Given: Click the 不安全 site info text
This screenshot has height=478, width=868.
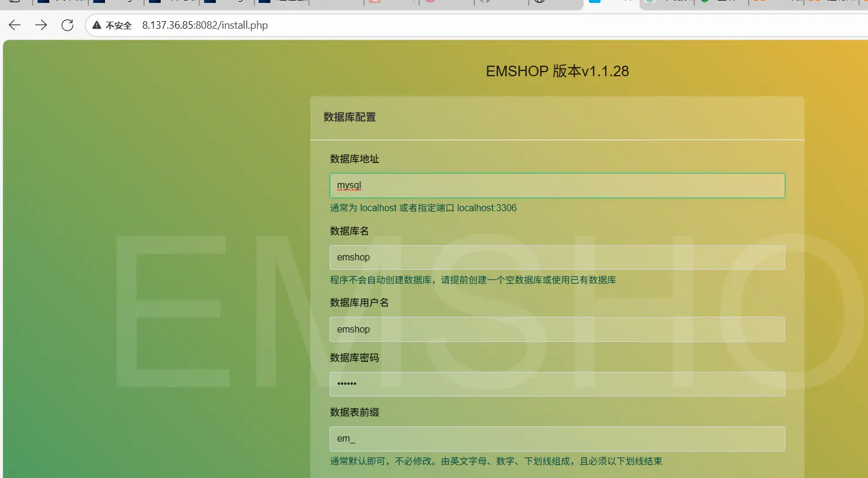Looking at the screenshot, I should point(118,26).
